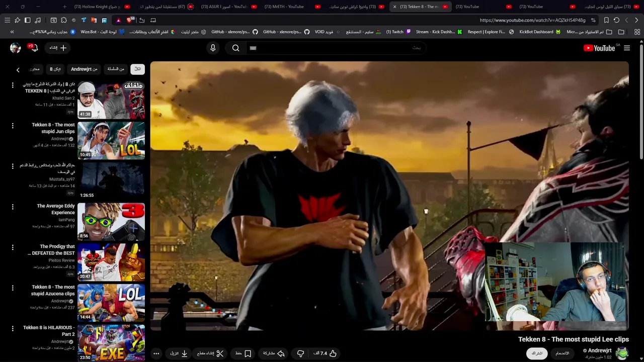Dislike the video thumbs-down icon
644x362 pixels.
point(300,353)
